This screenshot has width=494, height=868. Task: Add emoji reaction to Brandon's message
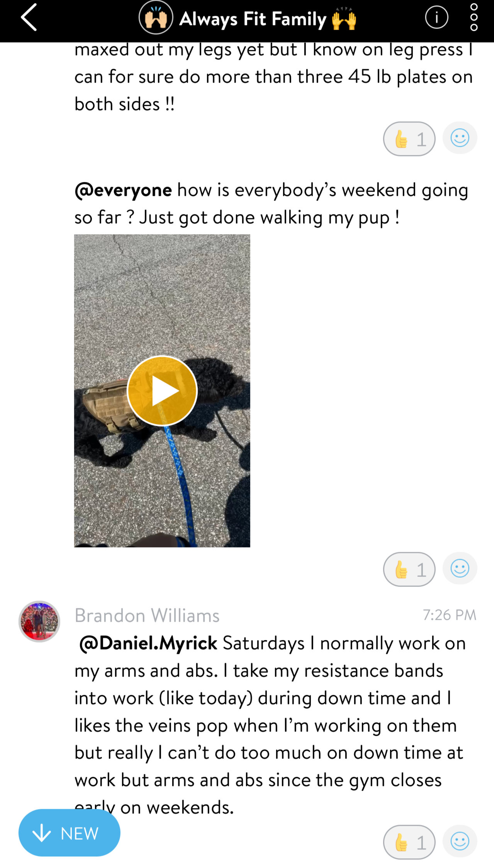(x=460, y=841)
